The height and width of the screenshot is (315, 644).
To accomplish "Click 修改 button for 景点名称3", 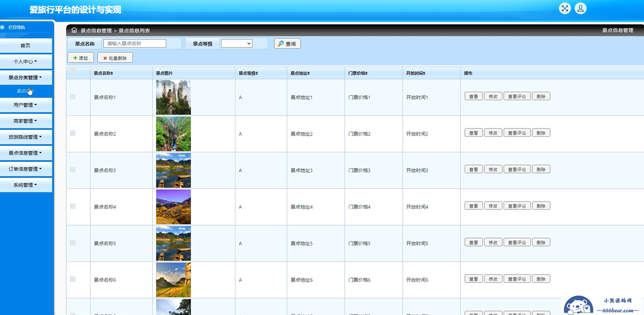I will click(x=493, y=169).
